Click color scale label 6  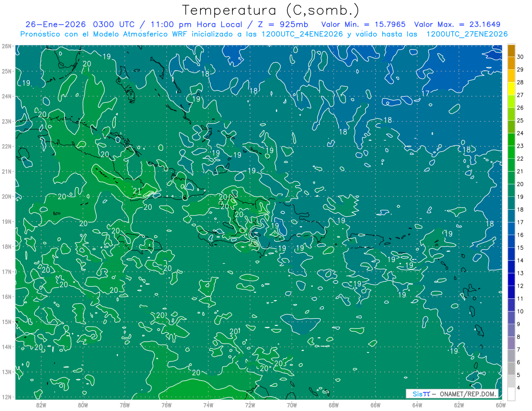click(519, 362)
